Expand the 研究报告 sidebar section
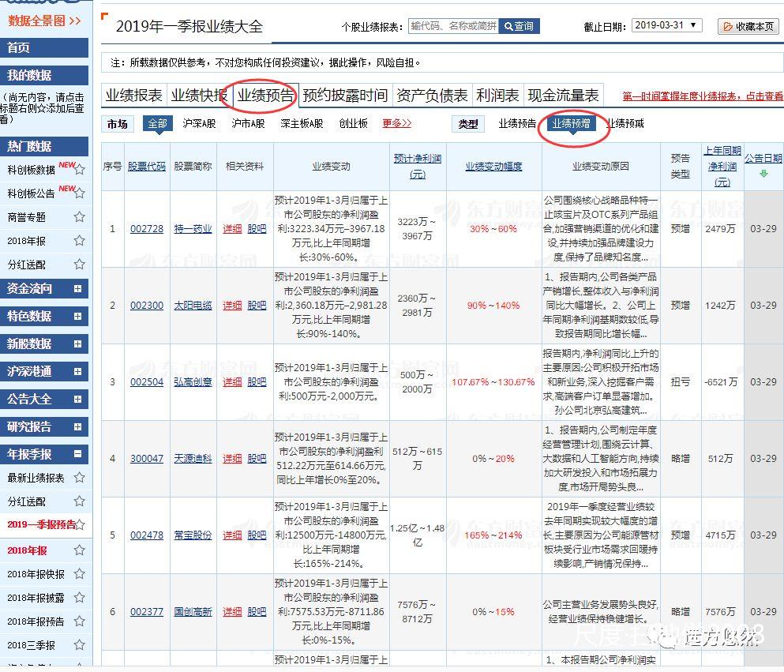The height and width of the screenshot is (672, 784). pyautogui.click(x=77, y=427)
